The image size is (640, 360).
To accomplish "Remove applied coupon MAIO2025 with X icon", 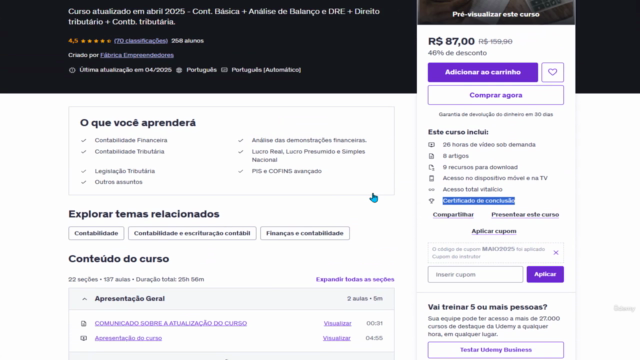I will pos(556,253).
